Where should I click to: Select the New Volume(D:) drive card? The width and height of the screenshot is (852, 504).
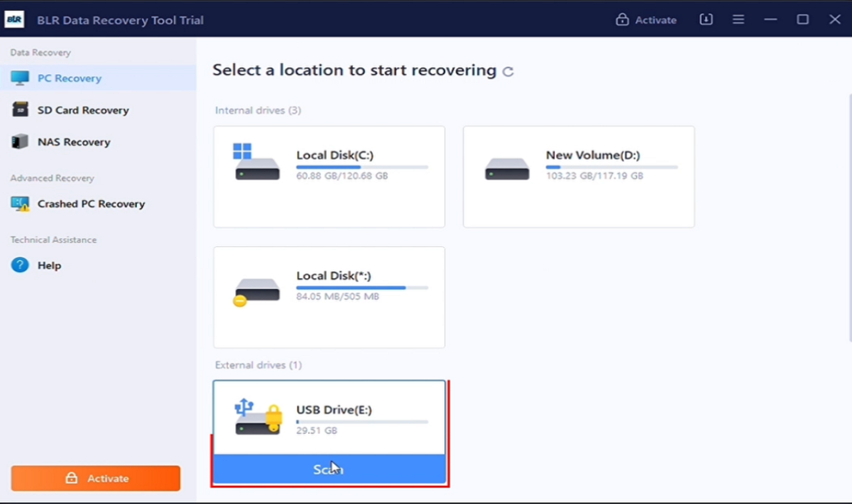pos(579,177)
